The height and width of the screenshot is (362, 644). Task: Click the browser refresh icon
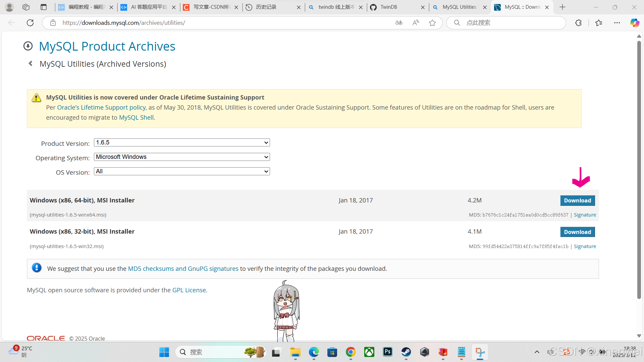pyautogui.click(x=30, y=23)
